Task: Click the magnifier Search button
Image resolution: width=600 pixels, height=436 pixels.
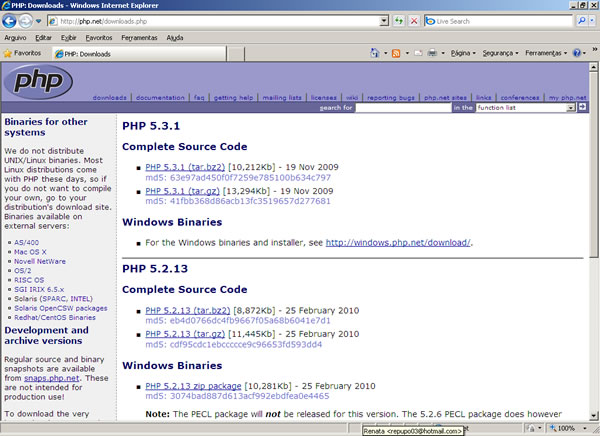Action: click(x=581, y=21)
